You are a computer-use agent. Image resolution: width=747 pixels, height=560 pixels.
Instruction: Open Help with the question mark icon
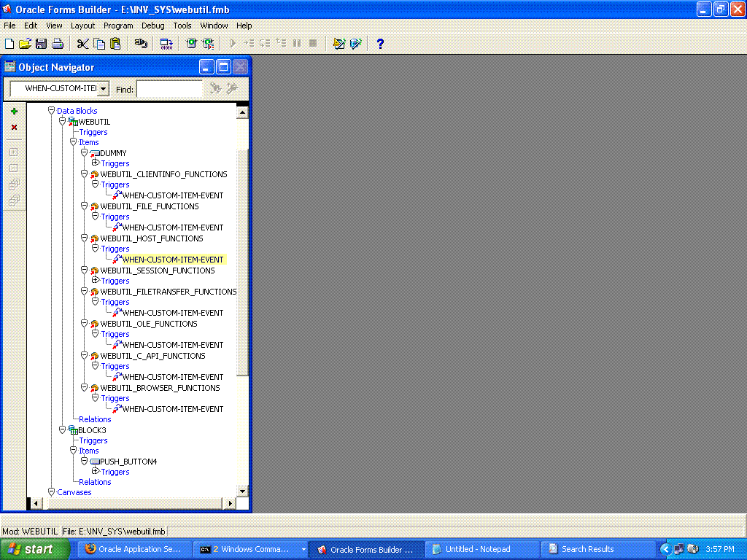pos(380,44)
